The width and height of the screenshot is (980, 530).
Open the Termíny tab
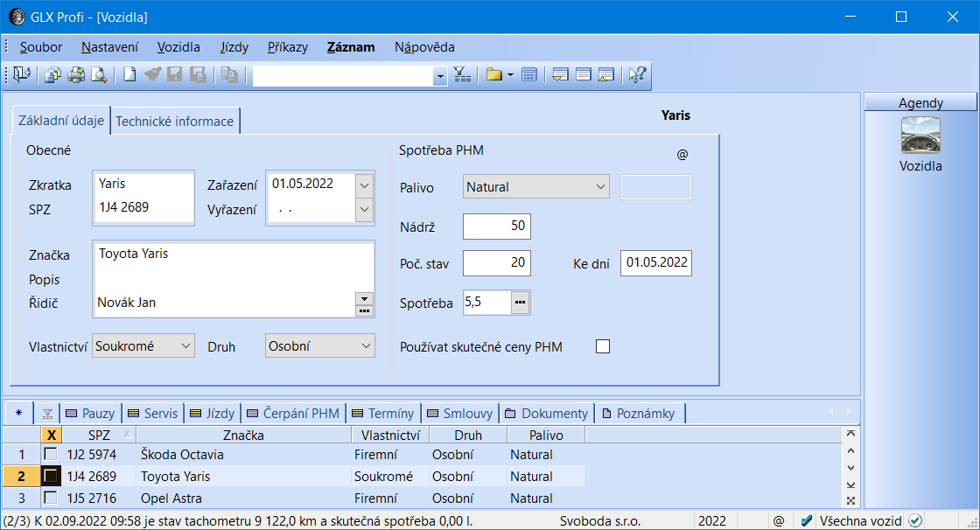pos(384,413)
